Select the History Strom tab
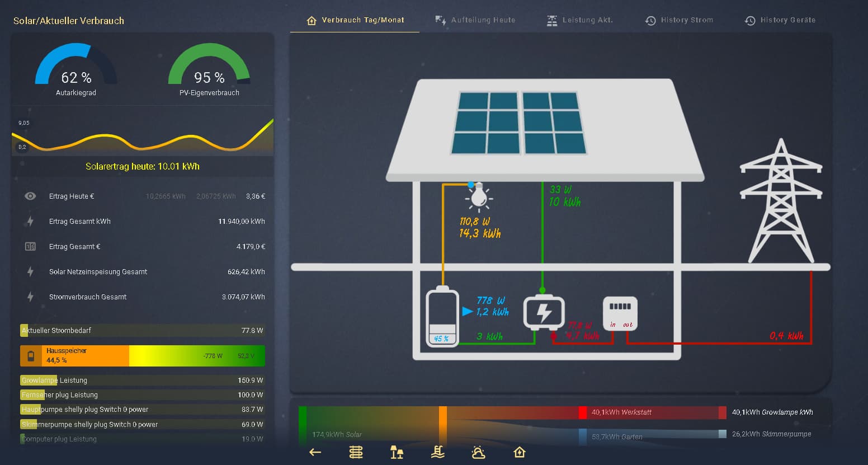 [x=680, y=20]
